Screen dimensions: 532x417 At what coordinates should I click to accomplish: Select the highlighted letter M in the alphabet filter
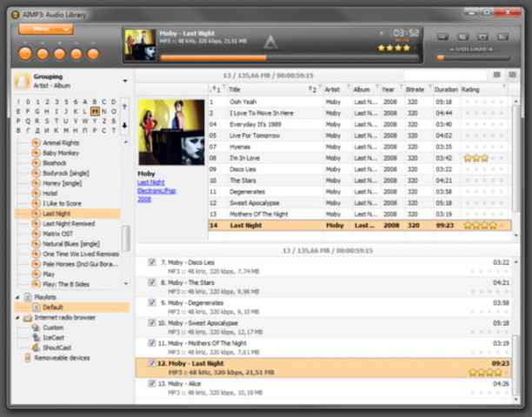click(x=95, y=111)
